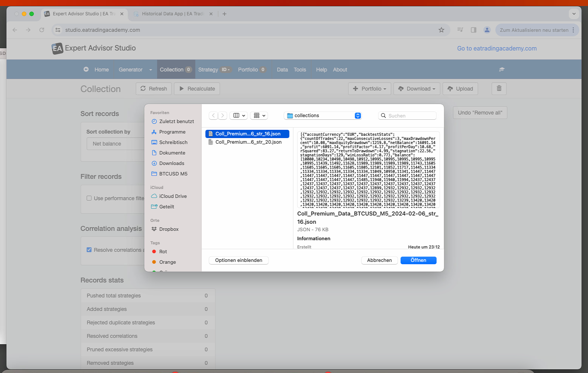Click the Home circle arrow icon
This screenshot has width=588, height=373.
click(86, 69)
